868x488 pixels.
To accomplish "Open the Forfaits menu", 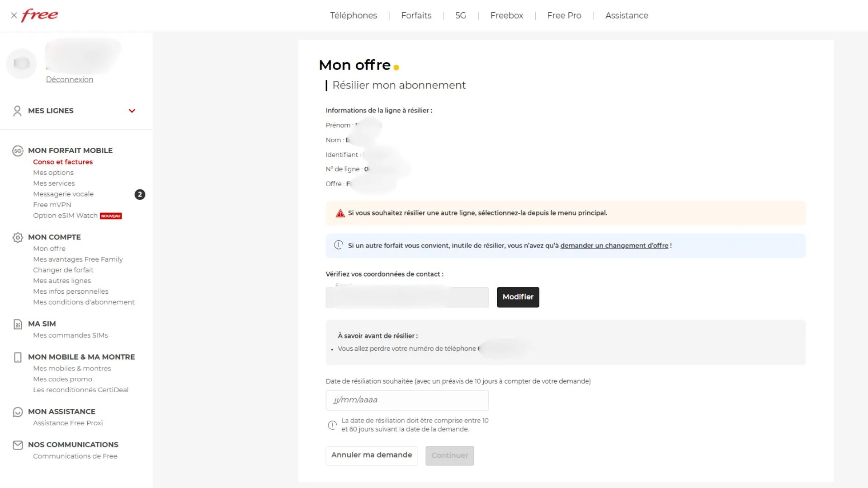I will (416, 15).
